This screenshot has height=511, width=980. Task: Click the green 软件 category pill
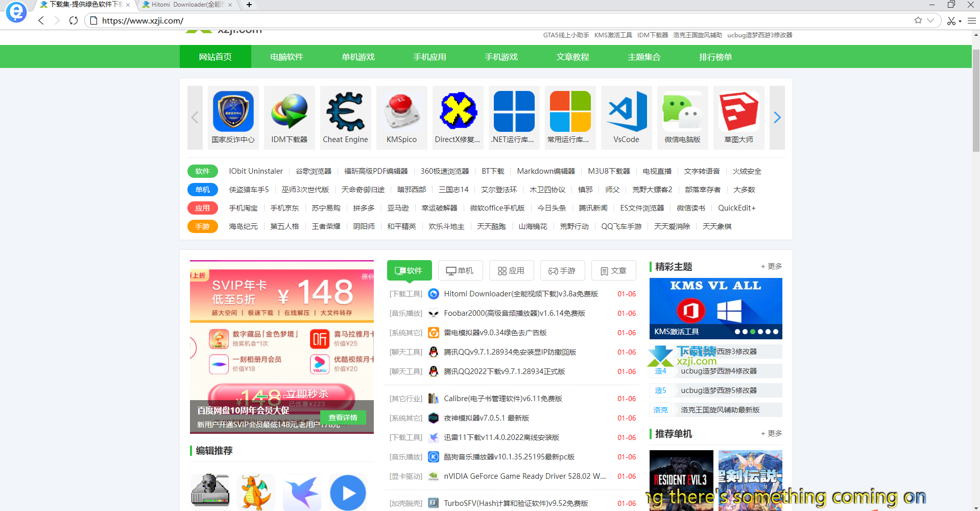pos(202,171)
